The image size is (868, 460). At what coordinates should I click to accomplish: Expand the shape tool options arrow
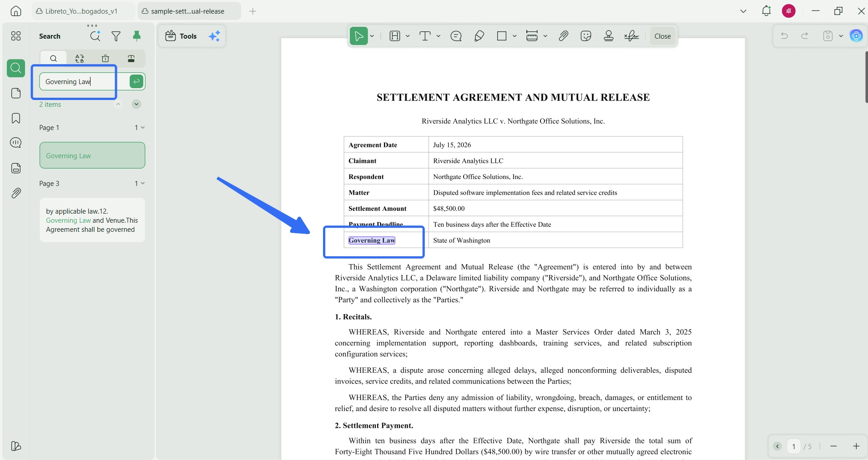click(515, 36)
